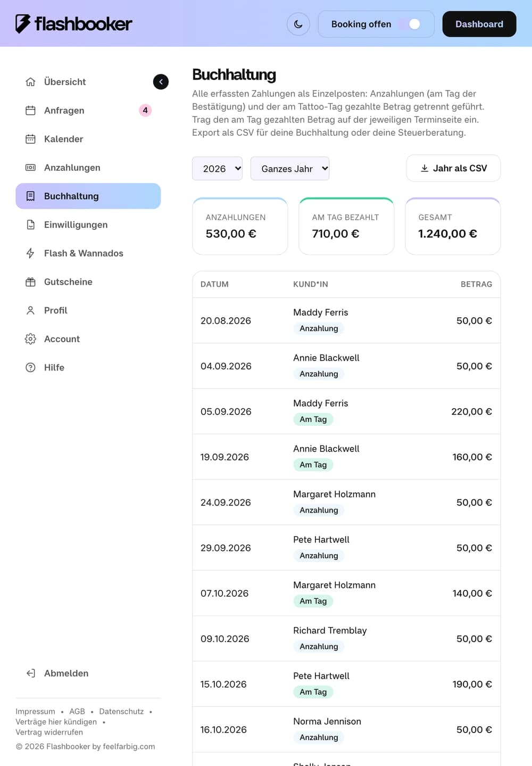The image size is (532, 766).
Task: Click the Dashboard button
Action: [479, 24]
